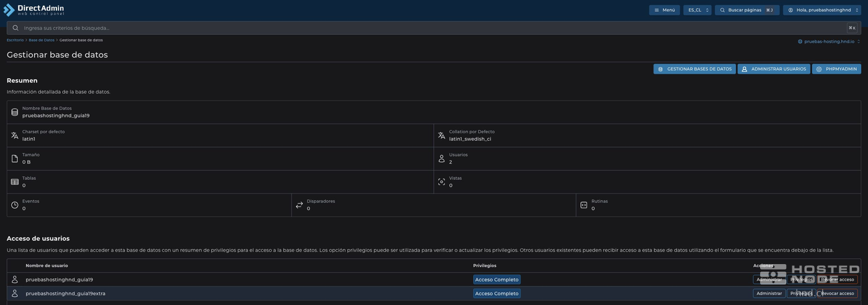This screenshot has height=305, width=868.
Task: Revoke access for pruebashostinghnd_guia19extra
Action: [837, 293]
